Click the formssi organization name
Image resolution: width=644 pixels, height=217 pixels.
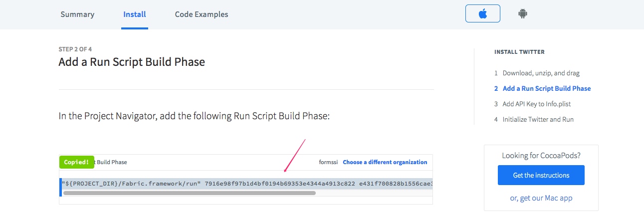(x=329, y=162)
